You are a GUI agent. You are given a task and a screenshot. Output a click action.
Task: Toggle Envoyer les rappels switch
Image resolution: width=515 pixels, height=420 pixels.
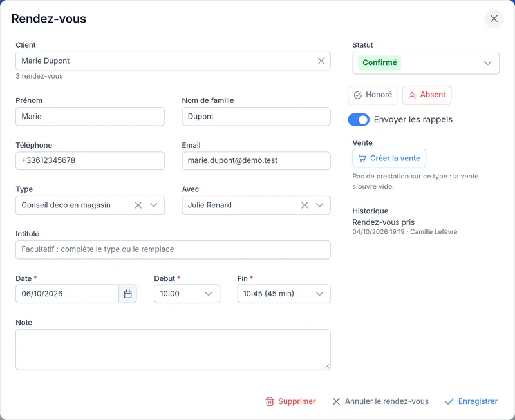359,120
